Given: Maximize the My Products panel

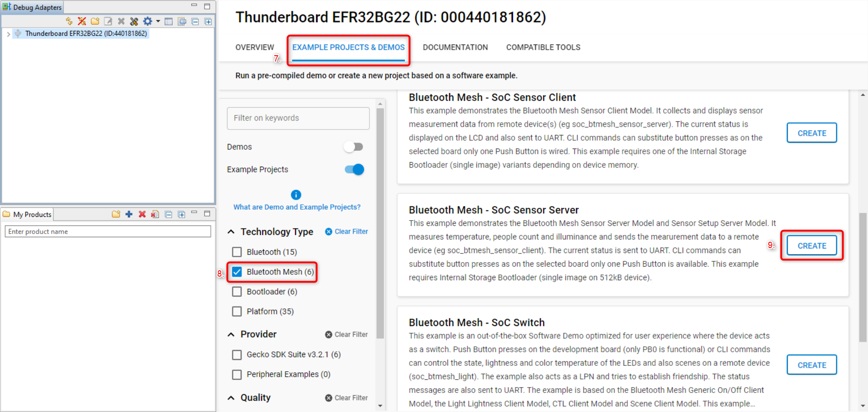Looking at the screenshot, I should click(207, 213).
